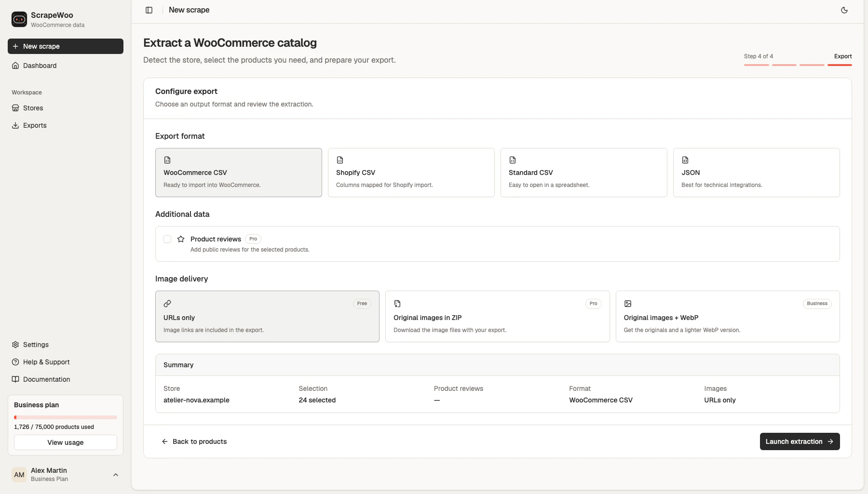Click the URLs only link icon

167,304
